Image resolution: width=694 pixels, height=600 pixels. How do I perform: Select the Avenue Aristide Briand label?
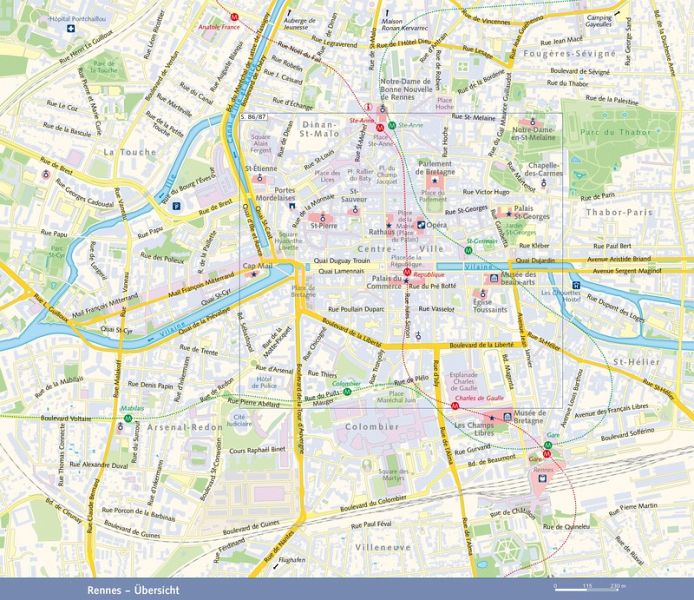(619, 259)
